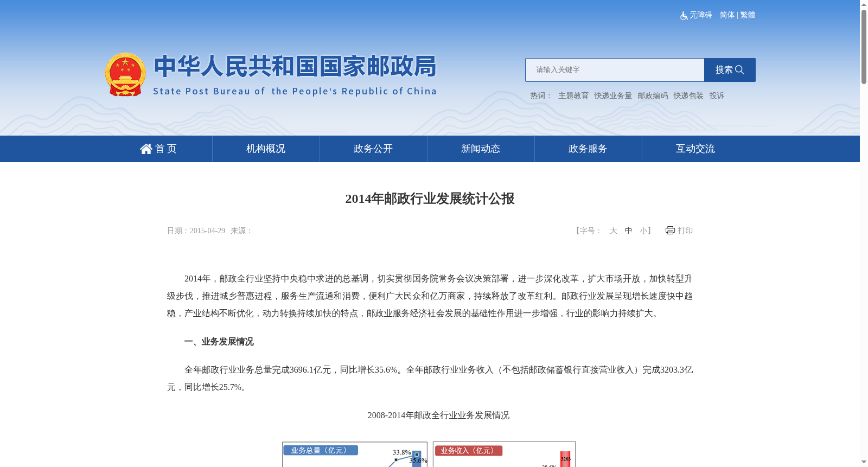
Task: Click heading 一、业务发展情况
Action: tap(219, 342)
